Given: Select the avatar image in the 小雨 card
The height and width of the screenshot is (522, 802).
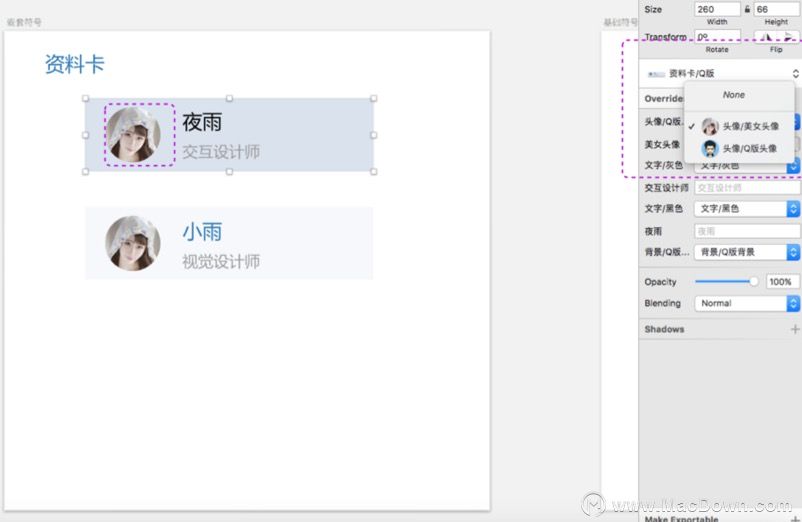Looking at the screenshot, I should (133, 243).
